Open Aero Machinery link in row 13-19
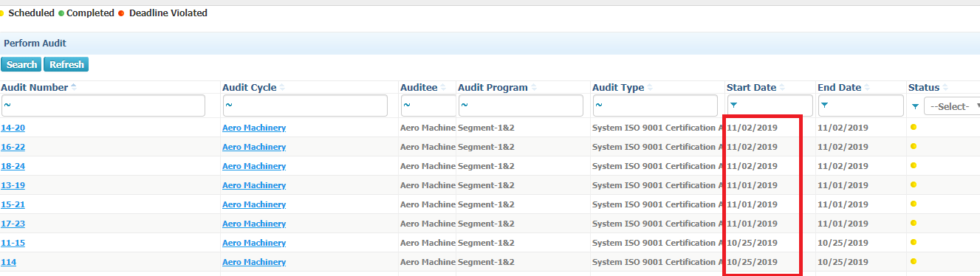Screen dimensions: 980x276 coord(254,185)
